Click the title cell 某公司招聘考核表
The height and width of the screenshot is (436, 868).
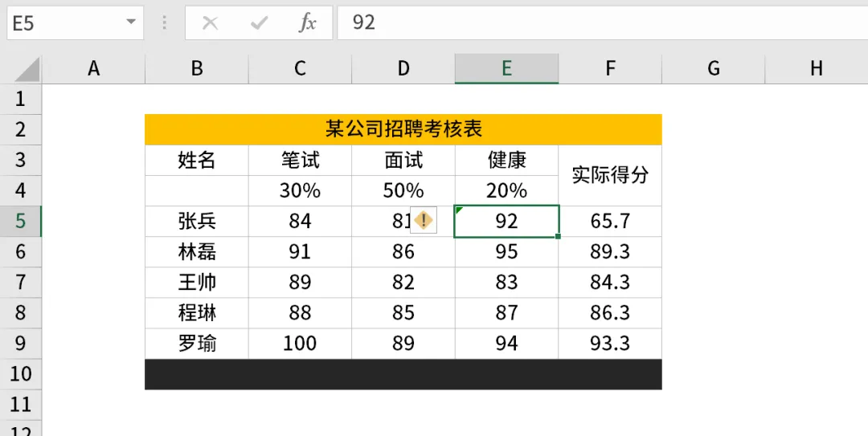[403, 129]
